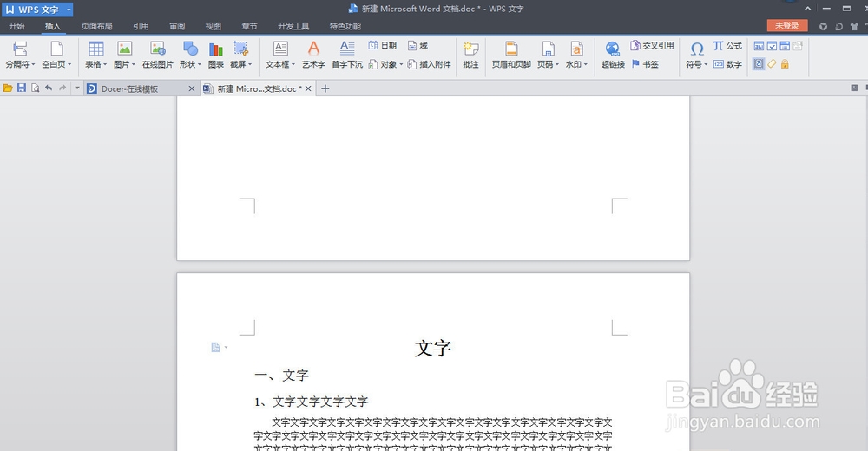Open a new tab with the plus button
The width and height of the screenshot is (868, 451).
[x=325, y=88]
